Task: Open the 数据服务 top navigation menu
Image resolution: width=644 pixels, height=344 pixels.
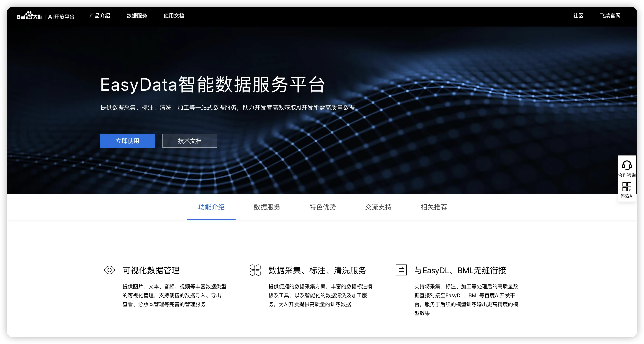Action: tap(137, 16)
